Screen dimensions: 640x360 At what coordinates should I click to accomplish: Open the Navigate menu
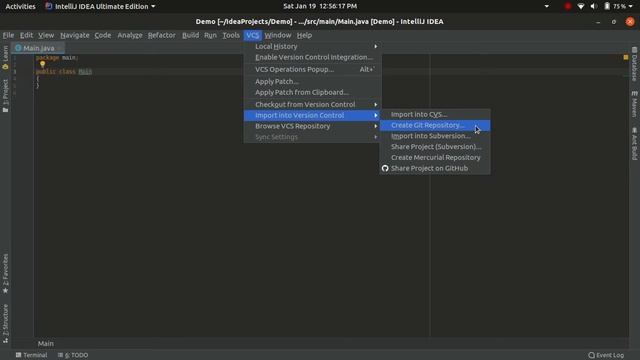click(x=75, y=35)
